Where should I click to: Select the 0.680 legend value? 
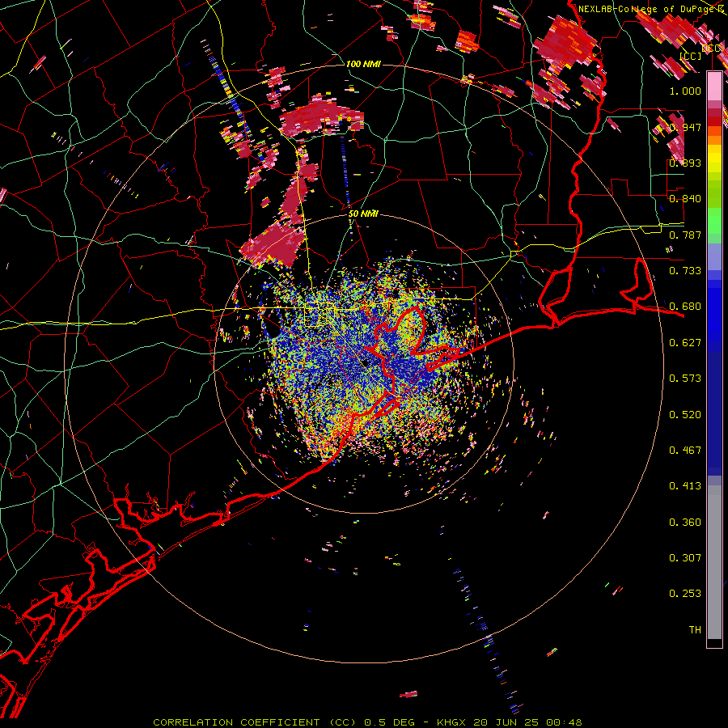click(x=685, y=307)
